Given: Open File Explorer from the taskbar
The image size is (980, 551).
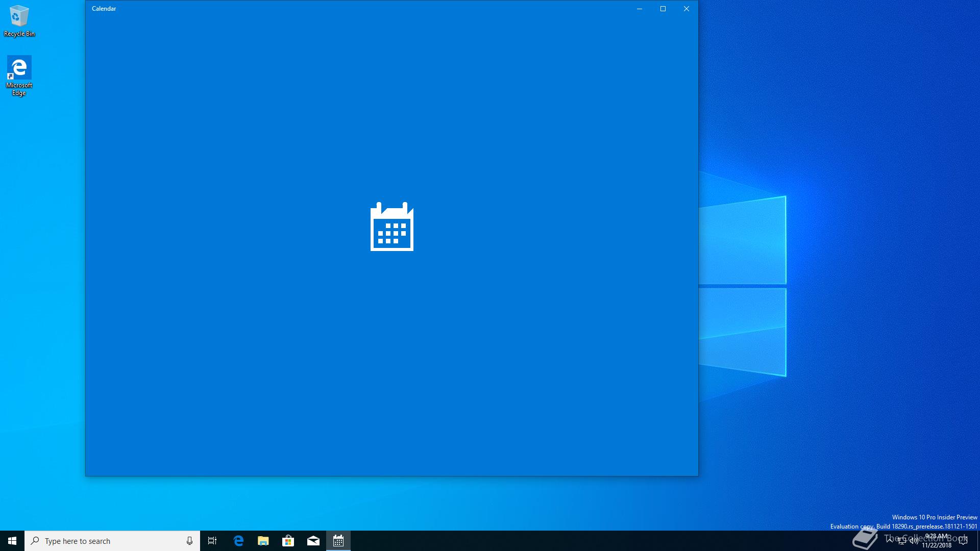Looking at the screenshot, I should click(263, 541).
